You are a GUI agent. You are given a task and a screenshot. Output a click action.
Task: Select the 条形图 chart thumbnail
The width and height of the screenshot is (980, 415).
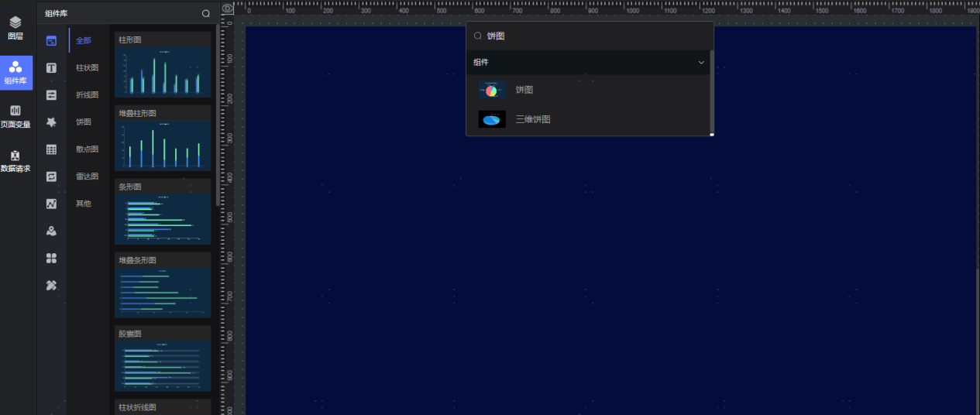(163, 218)
